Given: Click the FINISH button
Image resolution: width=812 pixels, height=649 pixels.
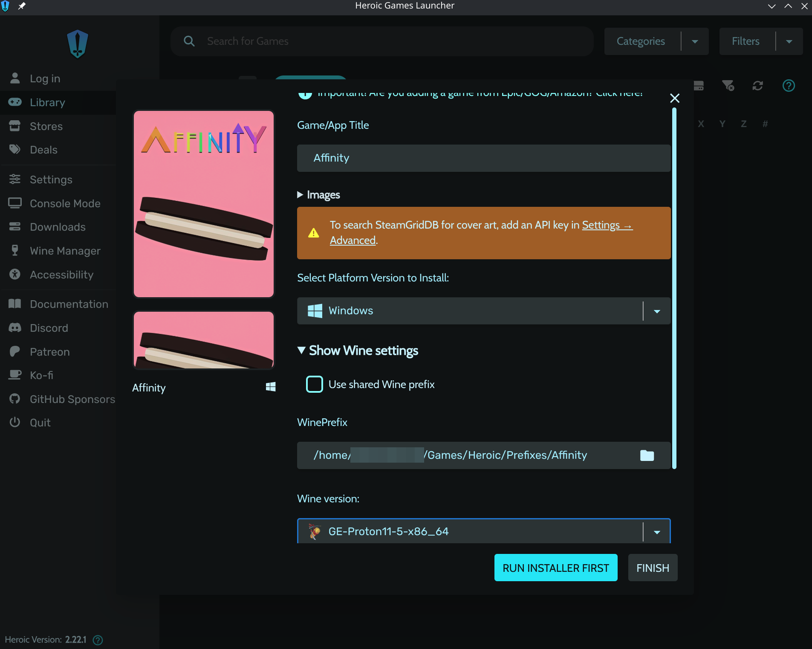Looking at the screenshot, I should pyautogui.click(x=653, y=568).
